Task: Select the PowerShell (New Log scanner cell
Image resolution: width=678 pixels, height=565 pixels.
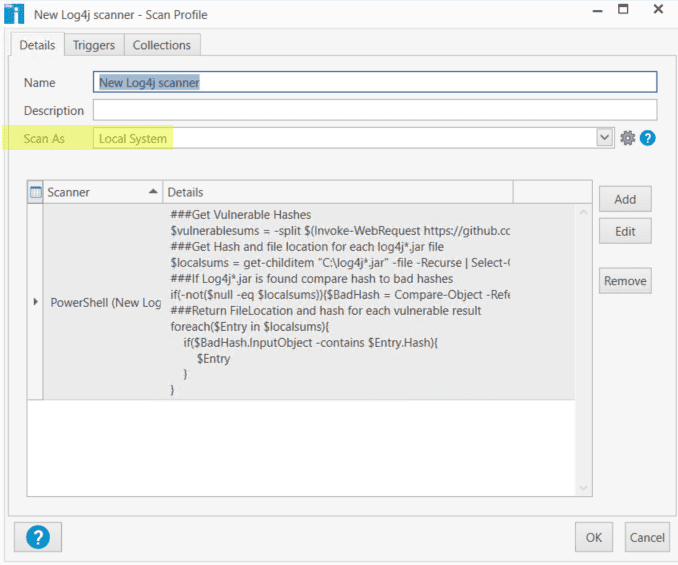Action: click(x=104, y=302)
